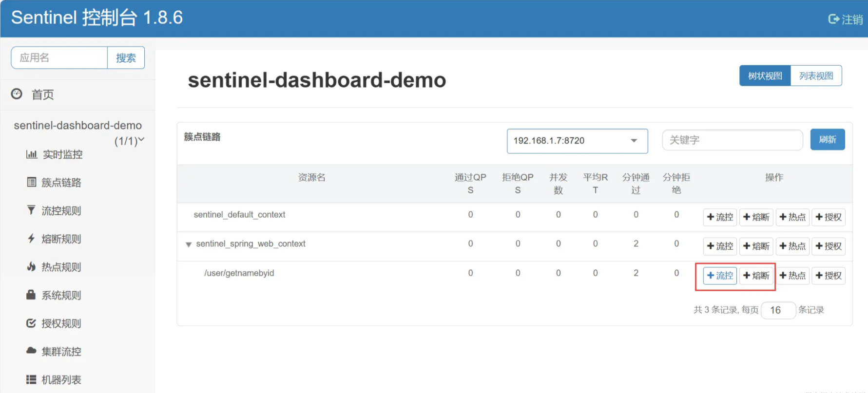Click the 搜索 search button
Image resolution: width=868 pixels, height=393 pixels.
pyautogui.click(x=126, y=58)
